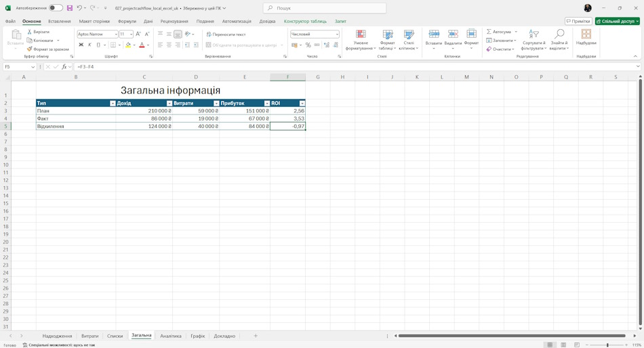Image resolution: width=644 pixels, height=348 pixels.
Task: Expand the Name Box F5 dropdown
Action: [x=33, y=66]
